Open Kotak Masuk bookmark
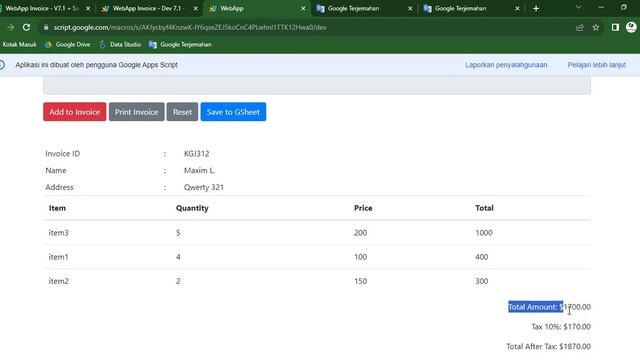The height and width of the screenshot is (360, 640). pos(19,44)
